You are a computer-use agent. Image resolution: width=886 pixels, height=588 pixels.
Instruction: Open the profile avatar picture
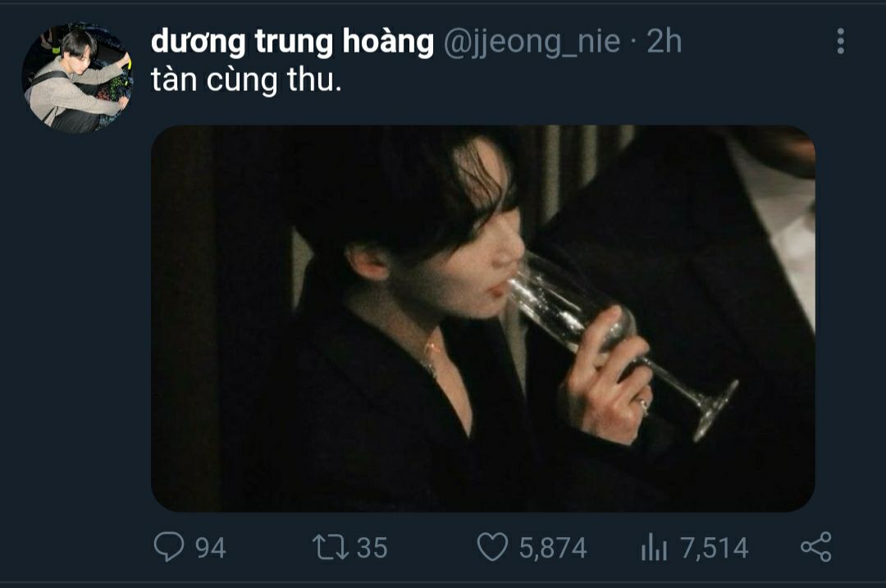[x=77, y=78]
